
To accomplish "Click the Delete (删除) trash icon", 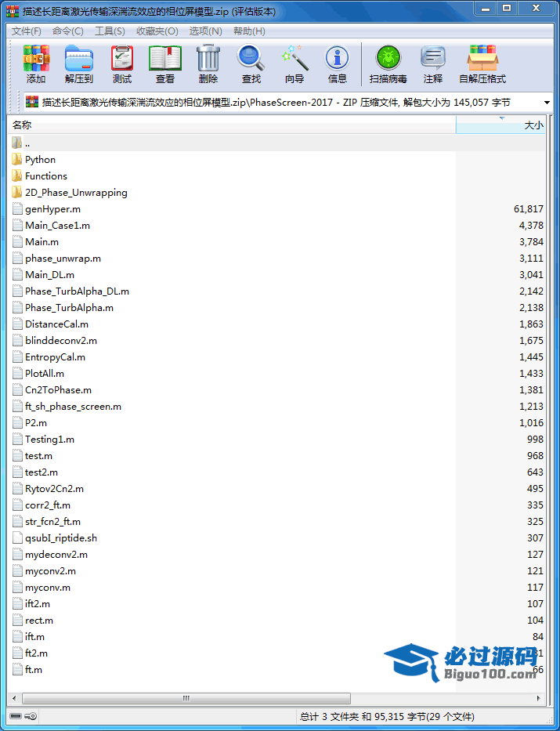I will click(208, 58).
